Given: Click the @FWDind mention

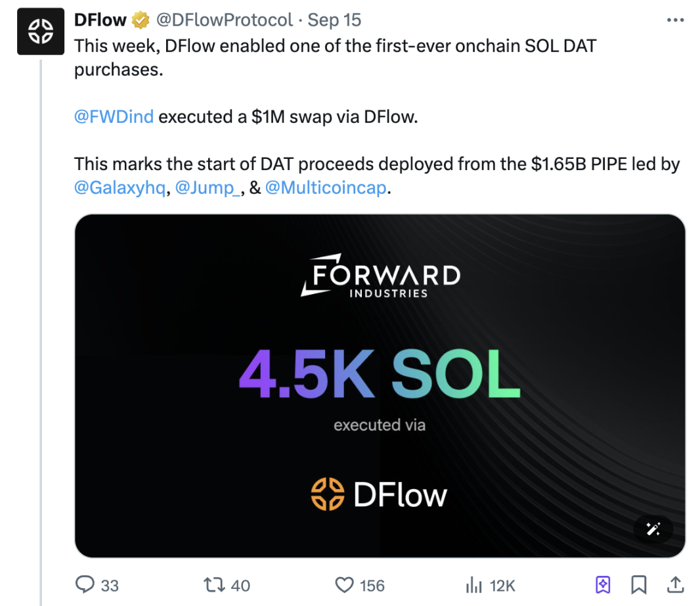Looking at the screenshot, I should pyautogui.click(x=114, y=117).
